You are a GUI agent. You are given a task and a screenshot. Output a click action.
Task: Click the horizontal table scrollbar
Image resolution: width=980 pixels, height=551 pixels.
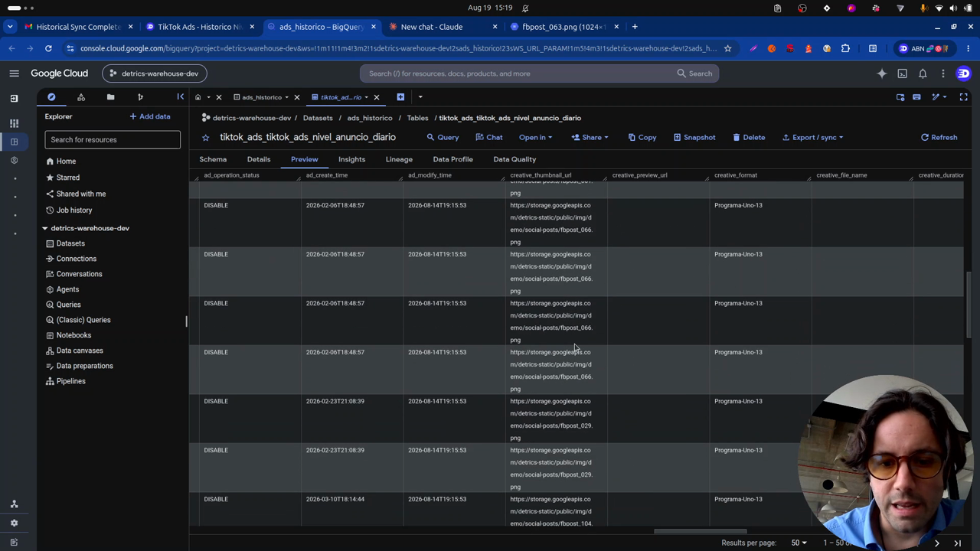700,530
